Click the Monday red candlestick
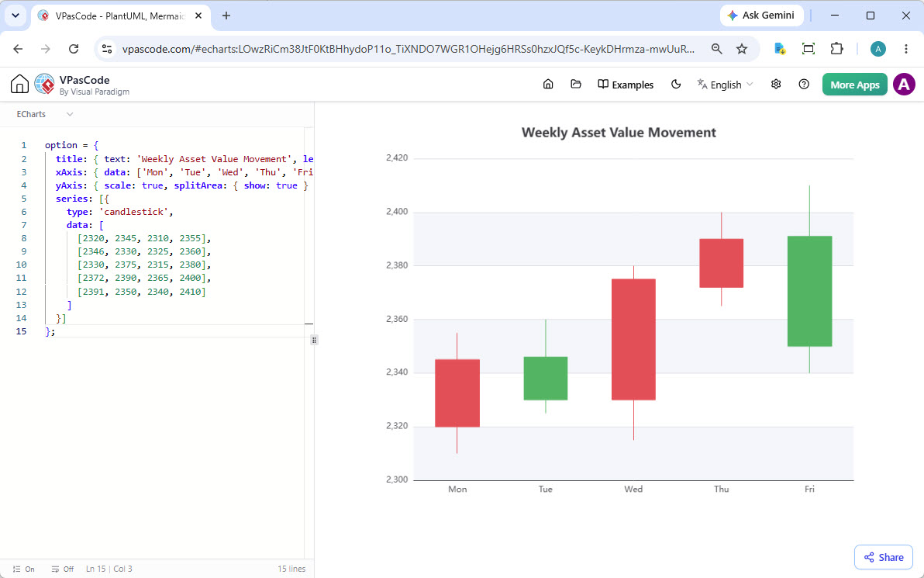 click(x=457, y=393)
